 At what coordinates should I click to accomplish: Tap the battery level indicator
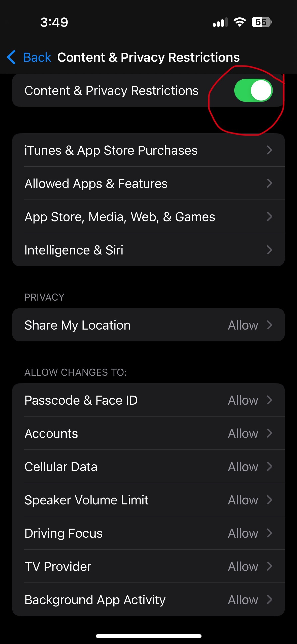click(x=261, y=22)
